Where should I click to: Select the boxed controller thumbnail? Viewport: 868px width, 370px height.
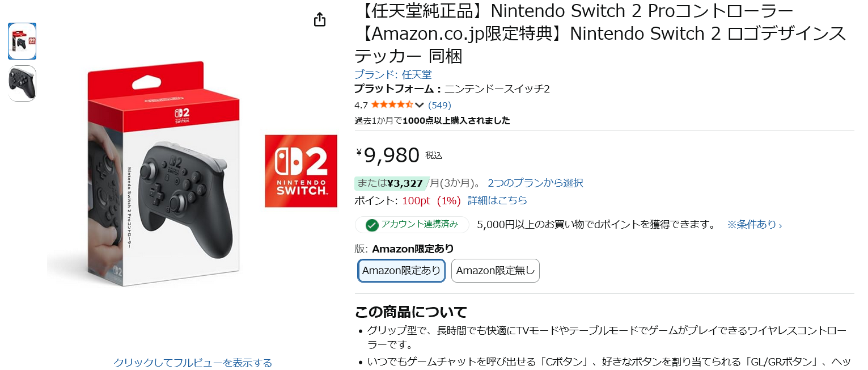(22, 41)
